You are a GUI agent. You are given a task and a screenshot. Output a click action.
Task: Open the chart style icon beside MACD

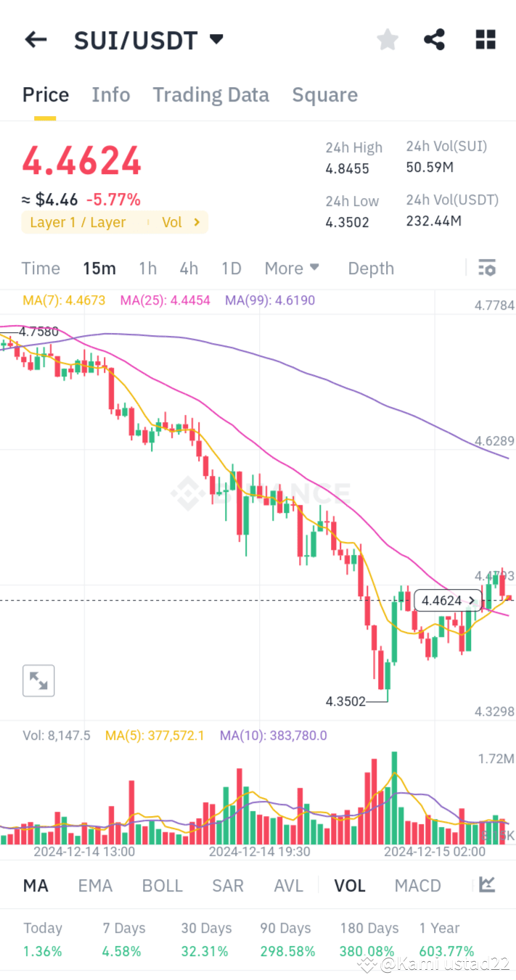(x=486, y=885)
